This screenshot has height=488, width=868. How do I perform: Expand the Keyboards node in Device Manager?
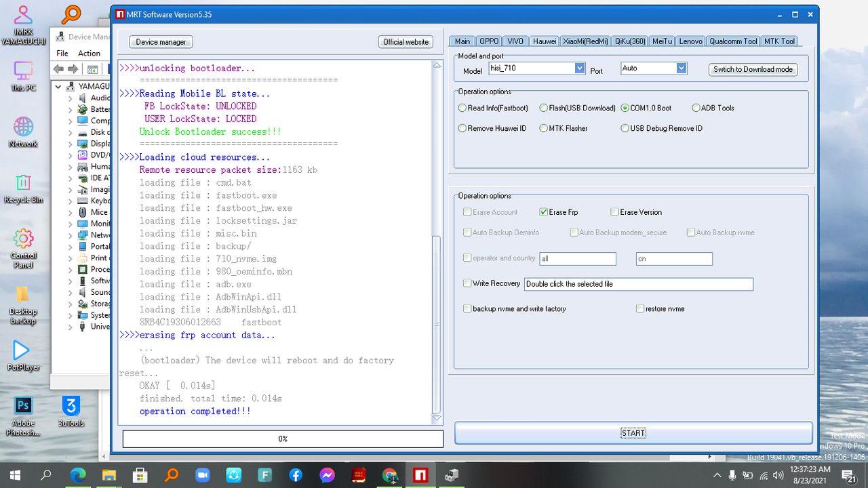pos(70,201)
